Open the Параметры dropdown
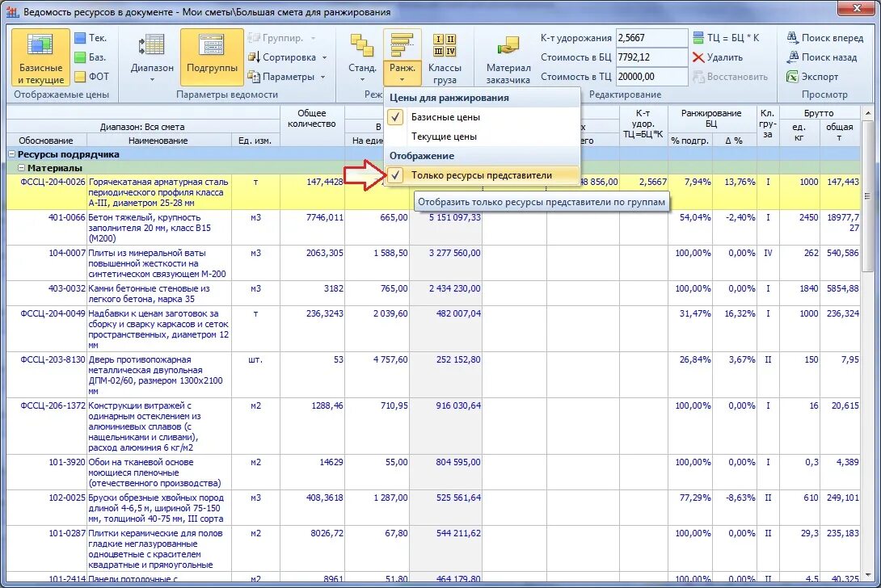 pos(287,77)
